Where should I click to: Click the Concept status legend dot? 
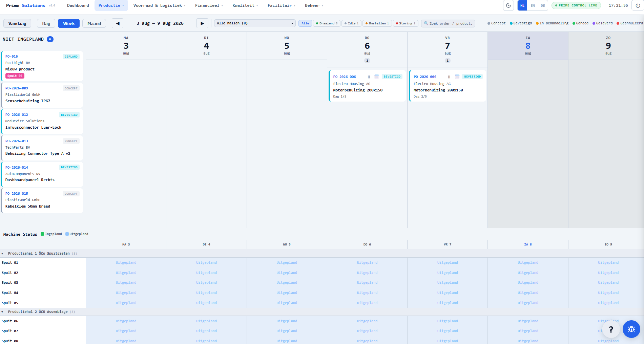(x=489, y=23)
